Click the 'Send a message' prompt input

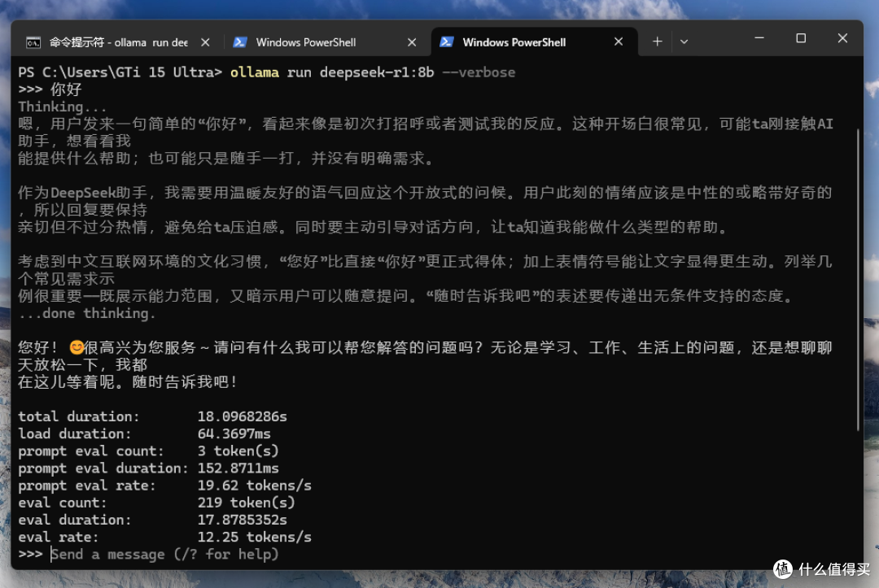(x=164, y=555)
